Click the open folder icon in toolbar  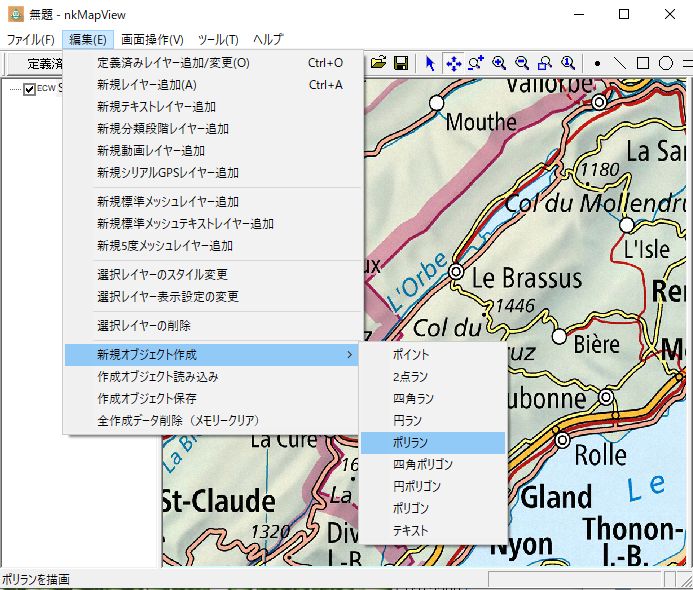pos(378,63)
